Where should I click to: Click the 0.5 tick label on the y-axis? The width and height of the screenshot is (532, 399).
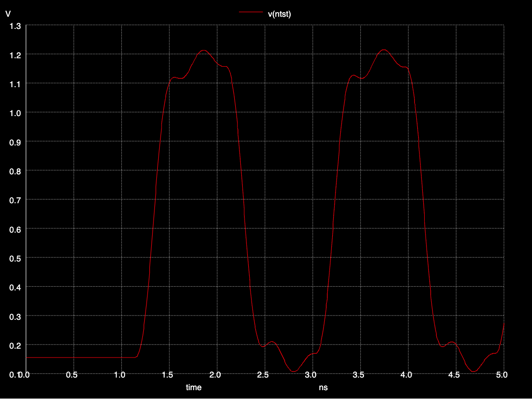[15, 258]
